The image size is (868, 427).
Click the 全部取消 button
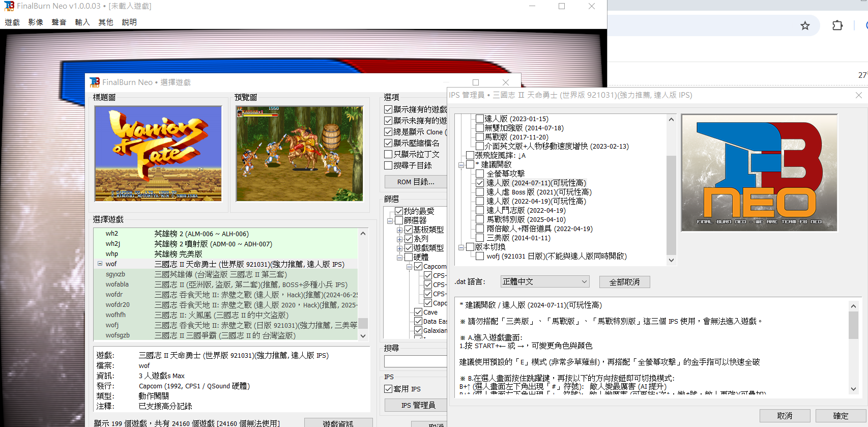pos(624,282)
